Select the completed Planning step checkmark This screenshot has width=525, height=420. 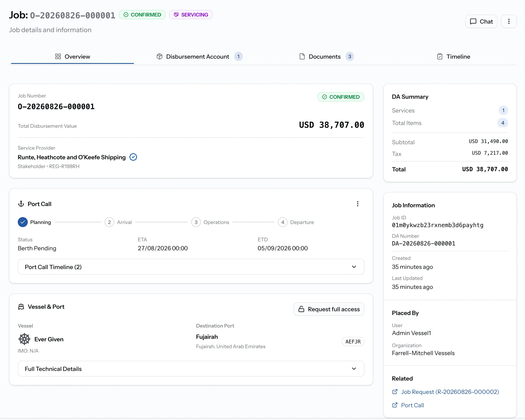coord(23,222)
